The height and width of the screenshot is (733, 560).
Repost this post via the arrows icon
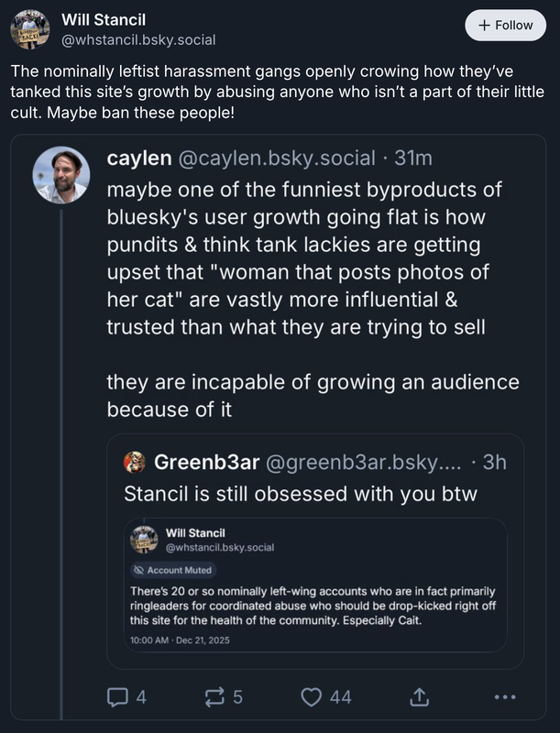click(214, 697)
